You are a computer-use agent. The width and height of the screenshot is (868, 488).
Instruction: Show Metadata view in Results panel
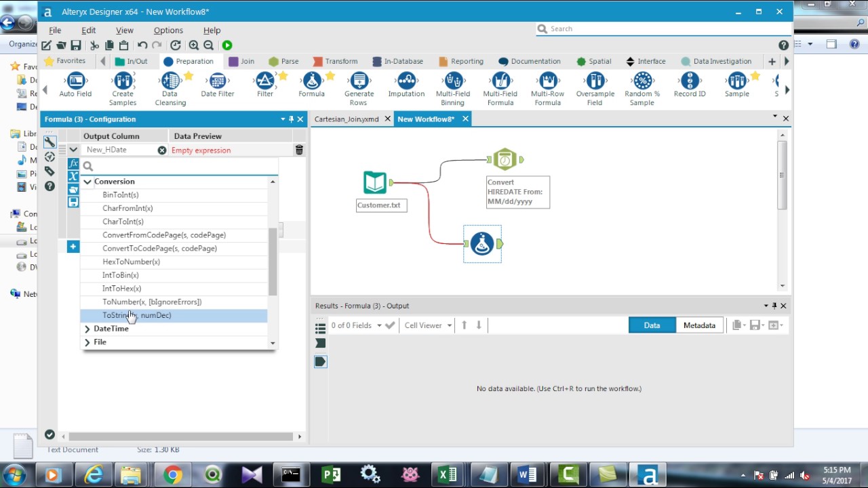click(x=699, y=325)
